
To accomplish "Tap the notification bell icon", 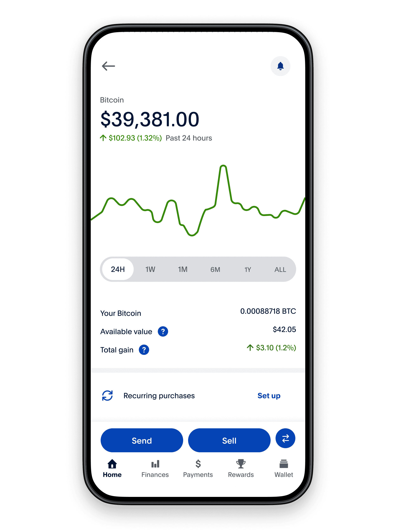I will pos(281,66).
